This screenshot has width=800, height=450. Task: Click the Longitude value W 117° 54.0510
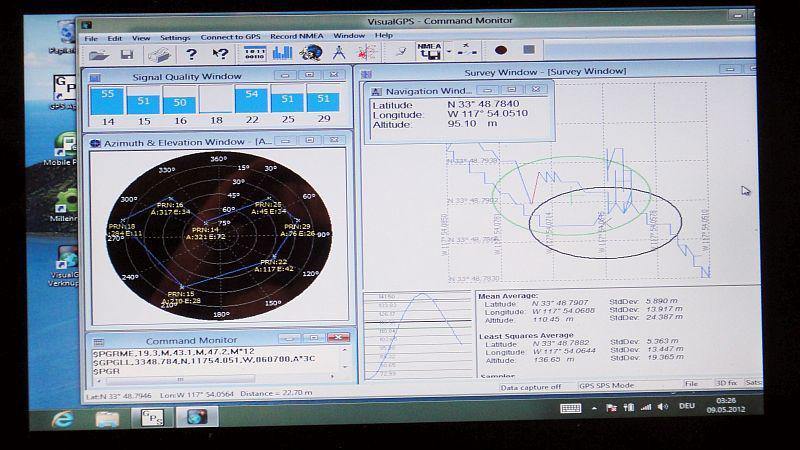point(488,113)
